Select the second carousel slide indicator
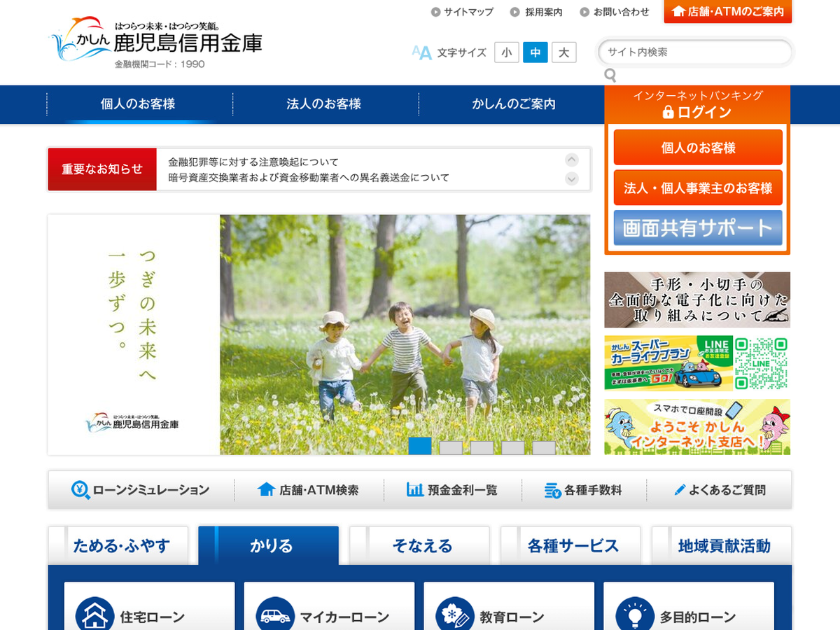The width and height of the screenshot is (840, 630). click(451, 448)
